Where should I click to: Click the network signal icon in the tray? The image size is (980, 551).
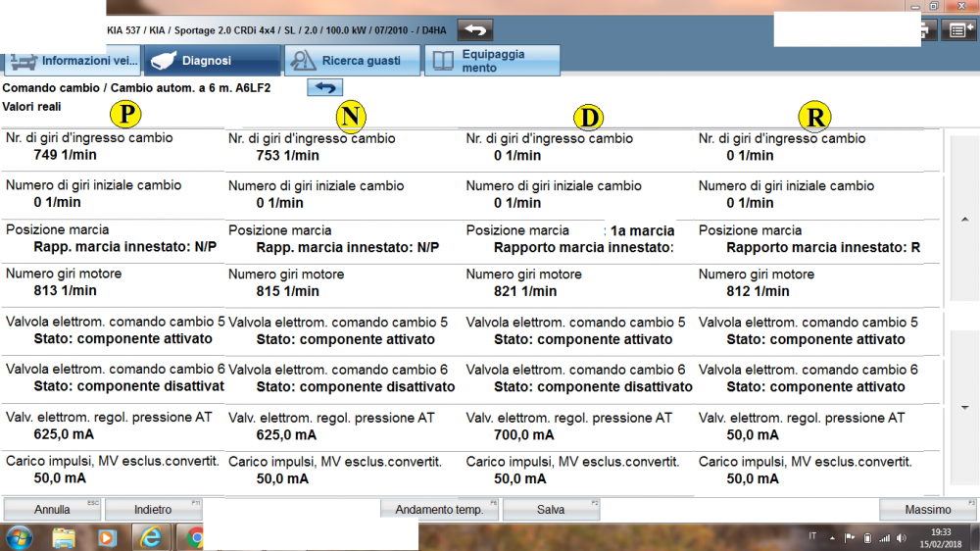pos(884,538)
